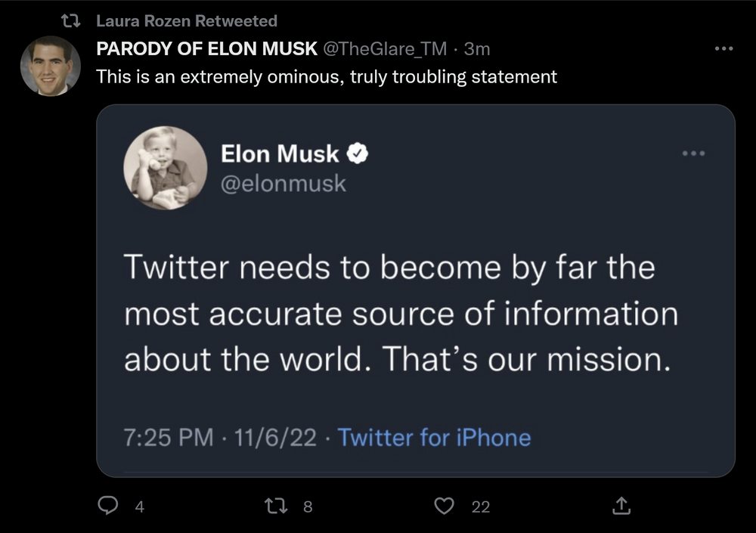Open the share tweet icon
The width and height of the screenshot is (756, 533).
[x=620, y=506]
